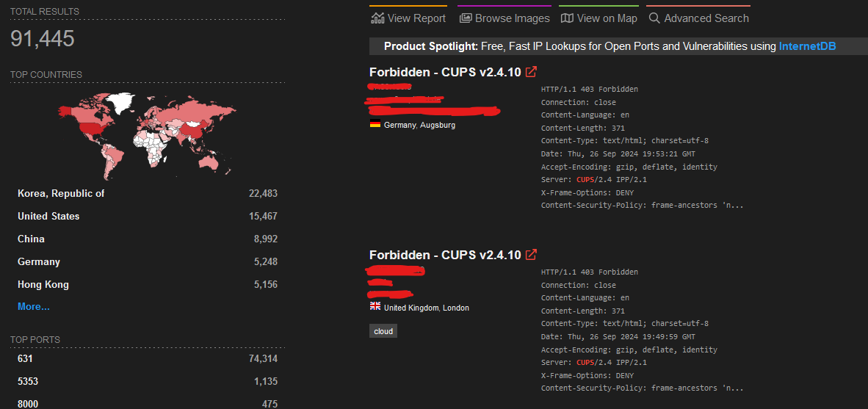Click the Germany count 5,248
The height and width of the screenshot is (409, 868).
pyautogui.click(x=266, y=262)
